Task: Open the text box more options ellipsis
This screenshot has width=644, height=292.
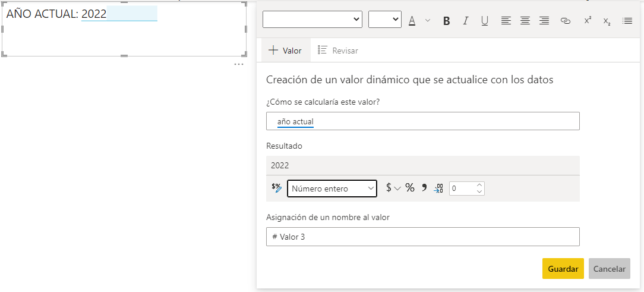Action: click(239, 64)
